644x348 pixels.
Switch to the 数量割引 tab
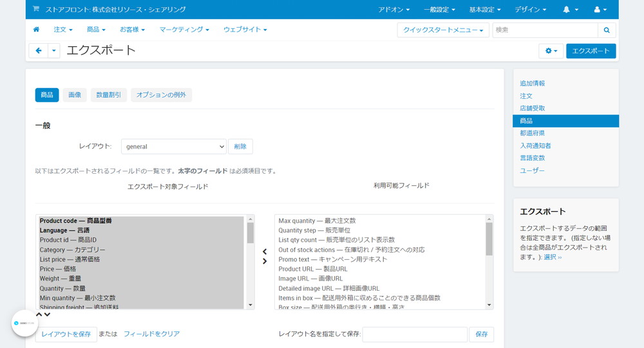pos(109,95)
